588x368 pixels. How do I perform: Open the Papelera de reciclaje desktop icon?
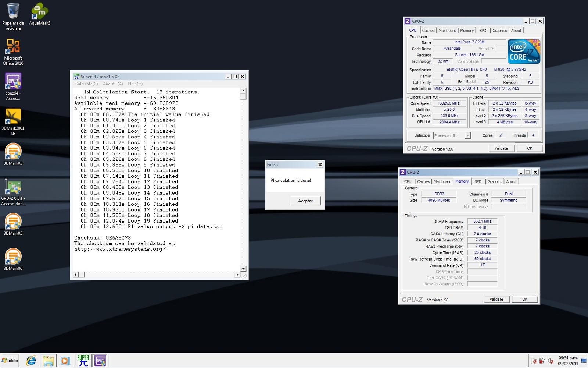(x=13, y=17)
